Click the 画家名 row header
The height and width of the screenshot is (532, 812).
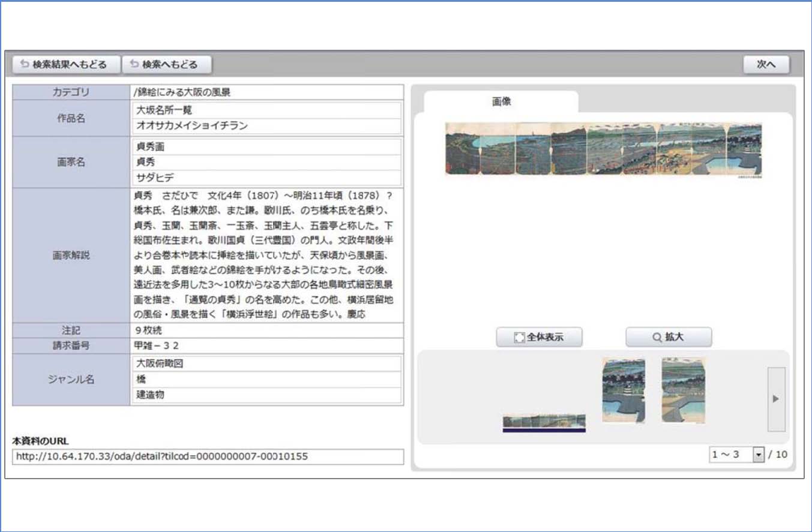click(71, 163)
